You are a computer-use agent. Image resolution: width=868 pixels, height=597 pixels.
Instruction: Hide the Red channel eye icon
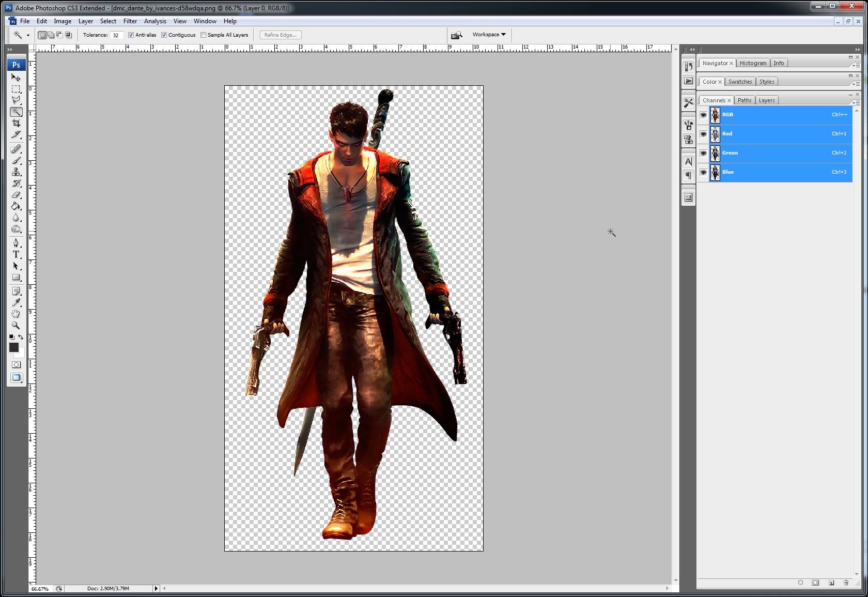(x=703, y=134)
